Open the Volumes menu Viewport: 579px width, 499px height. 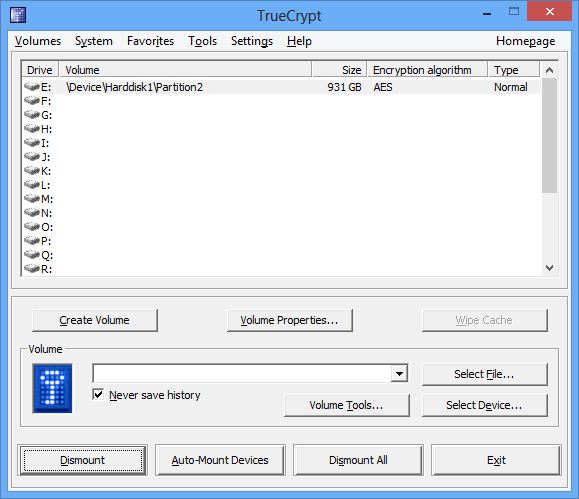pos(38,41)
